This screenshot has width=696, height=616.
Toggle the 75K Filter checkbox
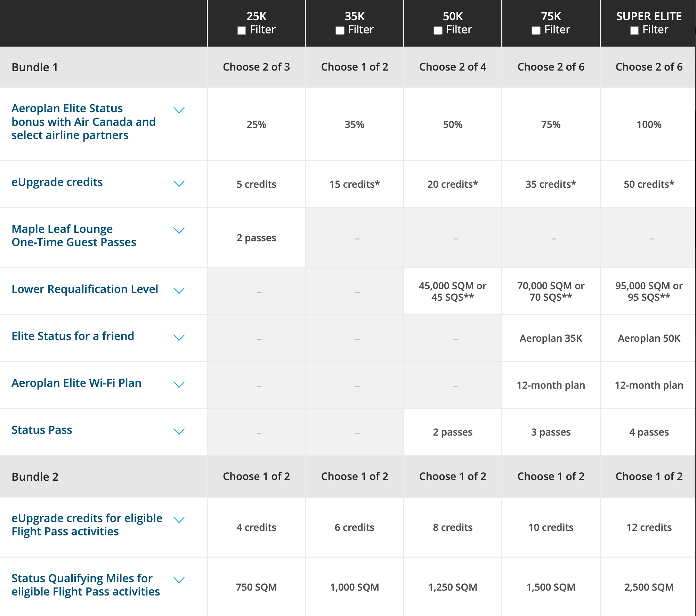(x=536, y=31)
